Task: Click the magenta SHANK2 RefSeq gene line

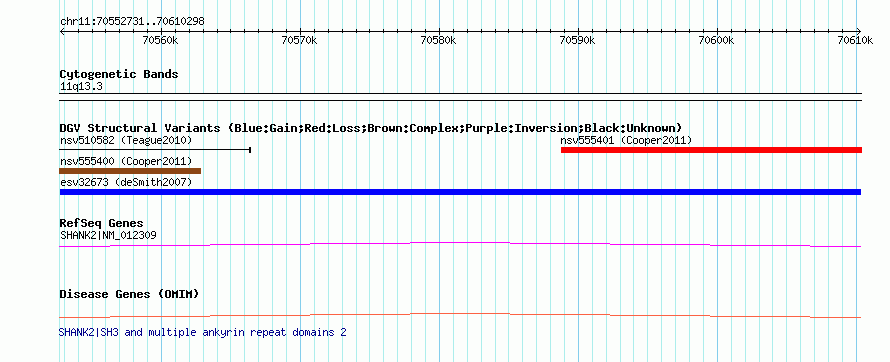Action: click(x=460, y=244)
